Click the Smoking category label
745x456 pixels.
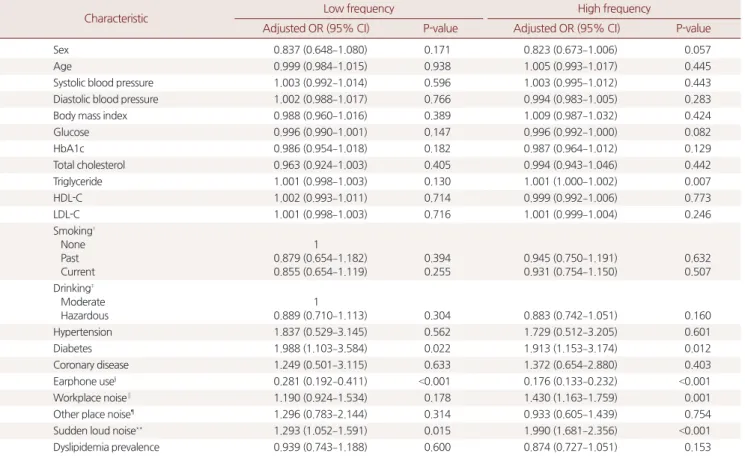(73, 231)
